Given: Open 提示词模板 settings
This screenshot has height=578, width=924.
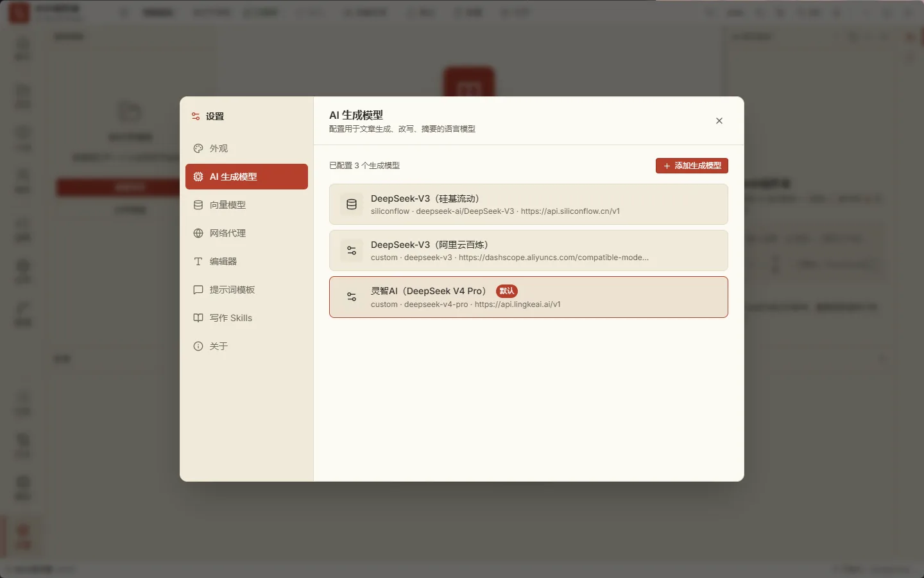Looking at the screenshot, I should [246, 290].
